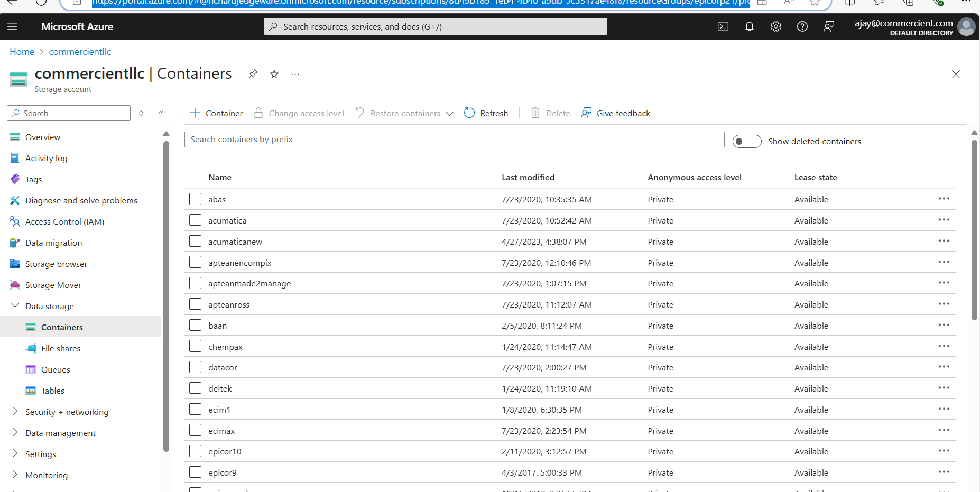Expand the Monitoring section
The image size is (980, 492).
[15, 475]
